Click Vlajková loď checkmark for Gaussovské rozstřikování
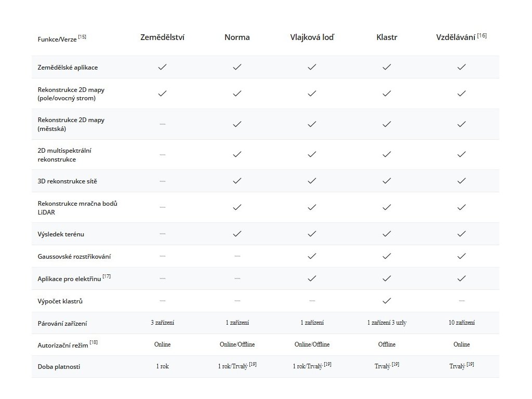This screenshot has width=532, height=399. tap(312, 256)
